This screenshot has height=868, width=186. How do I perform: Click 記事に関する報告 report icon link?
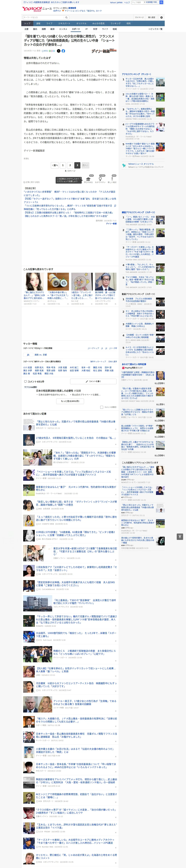tap(32, 182)
